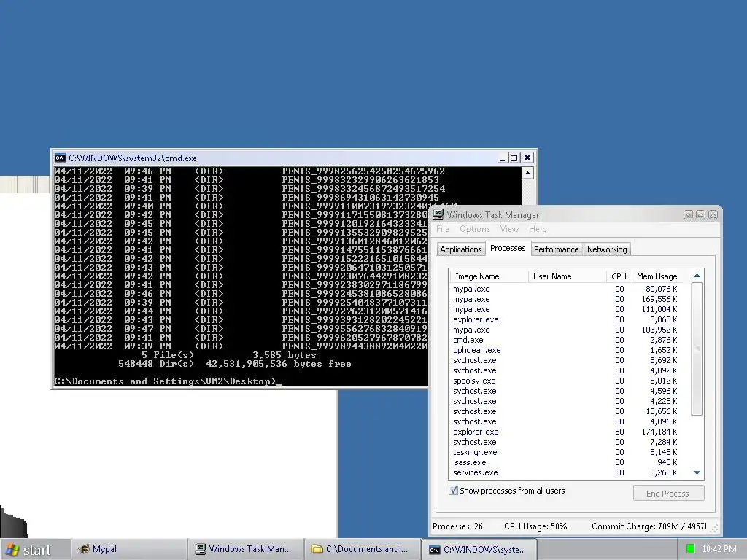Select svchost.exe using 4,596 K
The height and width of the screenshot is (560, 747).
coord(566,391)
